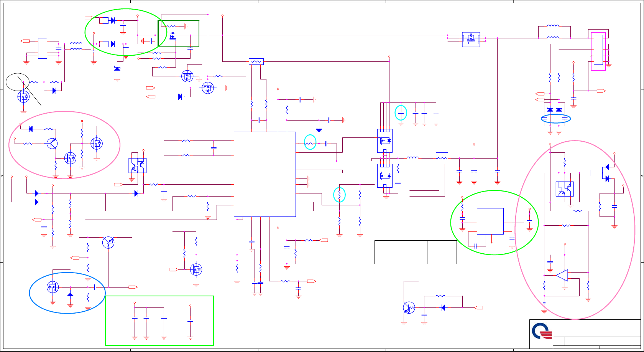Select the upper boxed MOSFET of the half-bridge
This screenshot has width=644, height=352.
tap(385, 141)
